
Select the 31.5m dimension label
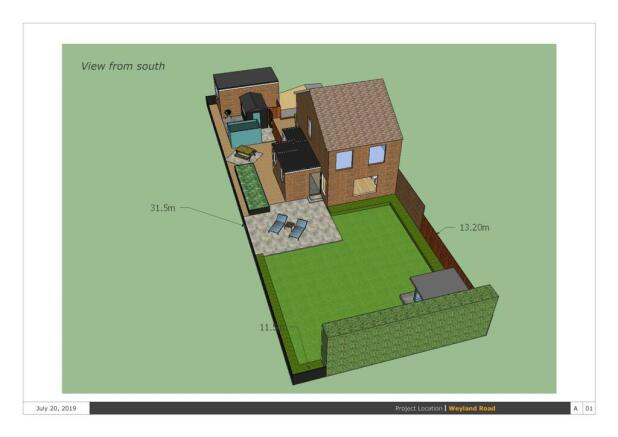pyautogui.click(x=162, y=208)
